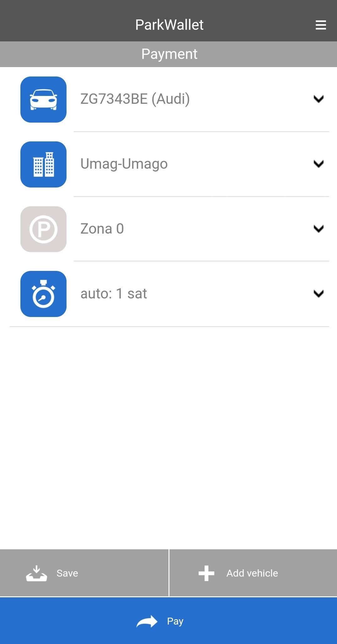Choose the Zona 0 parking zone field
This screenshot has width=337, height=644.
pos(102,229)
